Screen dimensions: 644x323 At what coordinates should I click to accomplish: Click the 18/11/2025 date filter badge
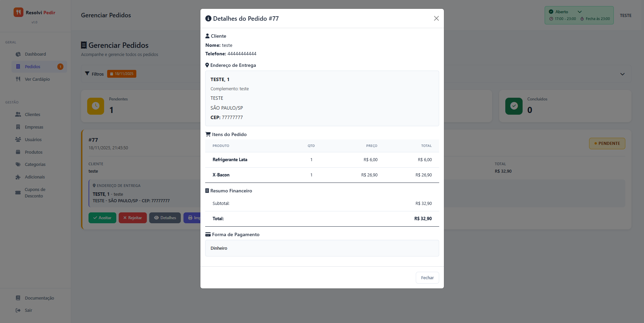click(x=122, y=74)
